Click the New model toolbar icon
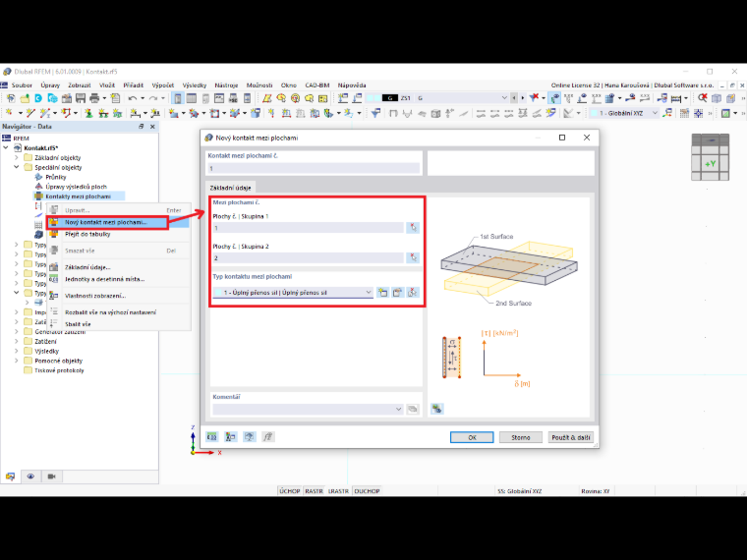Screen dimensions: 747x560 click(x=11, y=98)
